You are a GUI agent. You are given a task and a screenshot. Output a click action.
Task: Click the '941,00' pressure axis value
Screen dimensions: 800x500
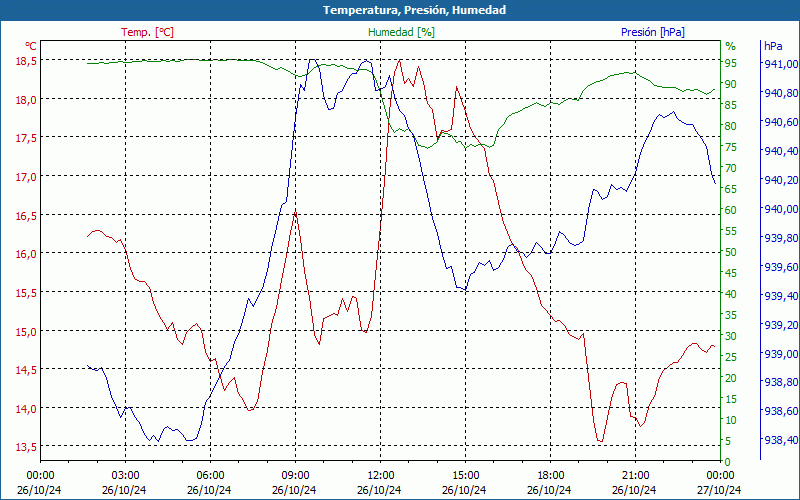(x=779, y=64)
